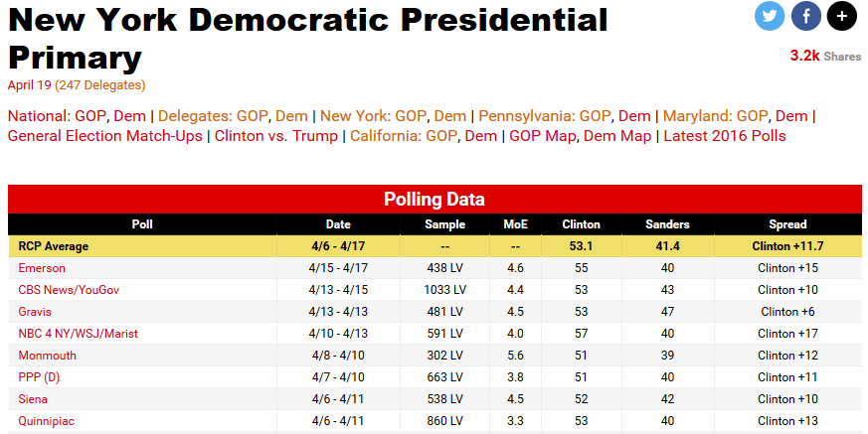
Task: Go to General Election Match-Ups
Action: pyautogui.click(x=104, y=136)
